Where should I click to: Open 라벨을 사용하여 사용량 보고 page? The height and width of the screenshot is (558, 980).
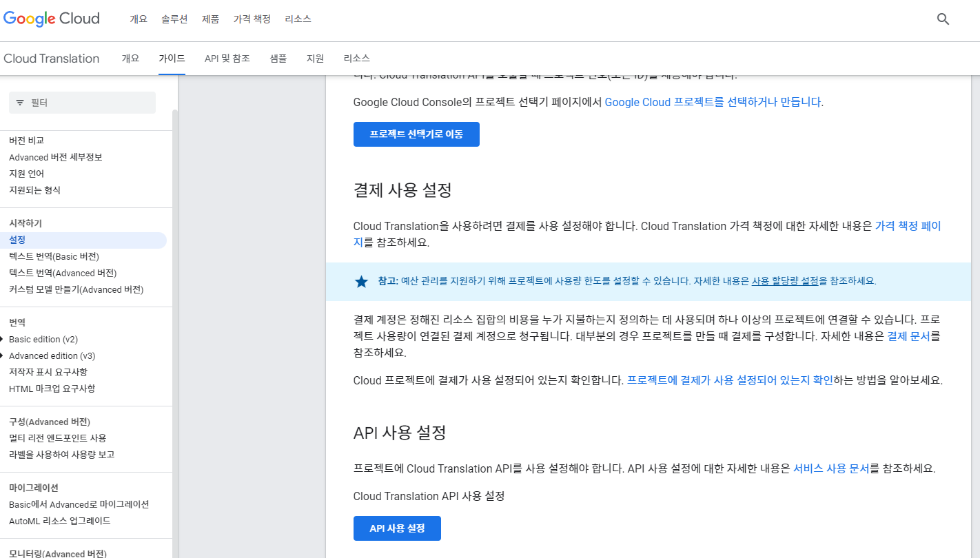point(62,455)
